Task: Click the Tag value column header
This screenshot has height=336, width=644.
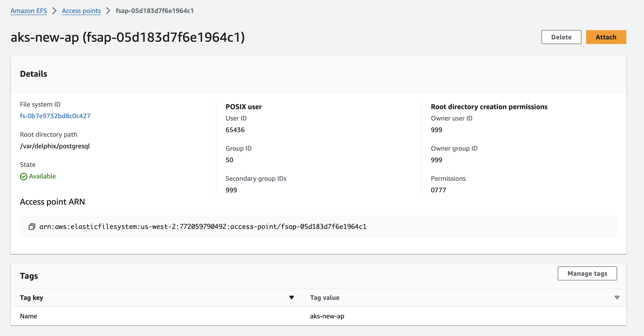Action: pyautogui.click(x=325, y=298)
